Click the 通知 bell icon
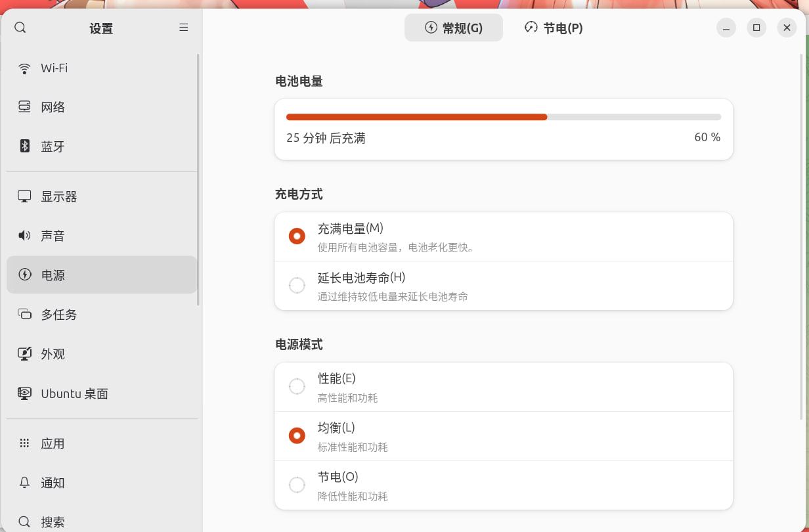Viewport: 809px width, 532px height. coord(24,483)
